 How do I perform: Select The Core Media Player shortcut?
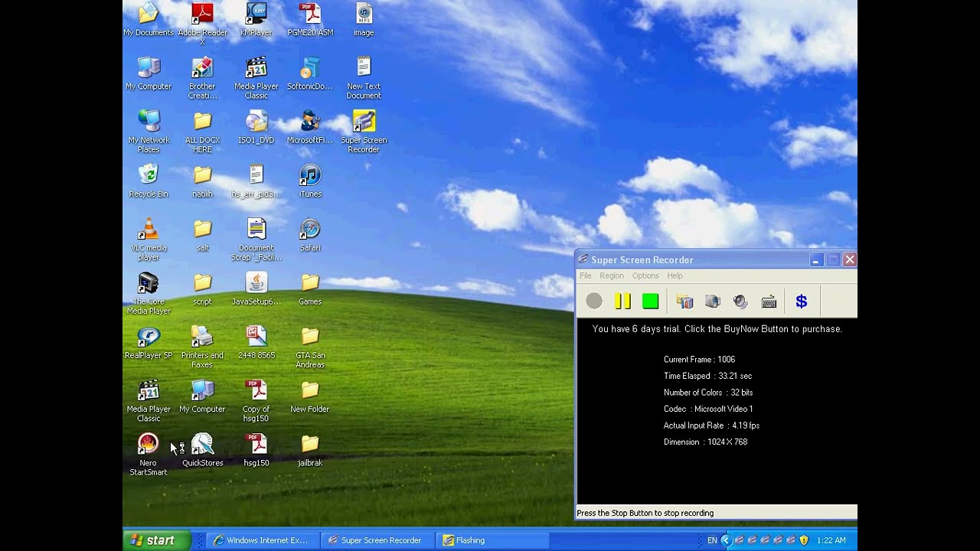pyautogui.click(x=149, y=293)
